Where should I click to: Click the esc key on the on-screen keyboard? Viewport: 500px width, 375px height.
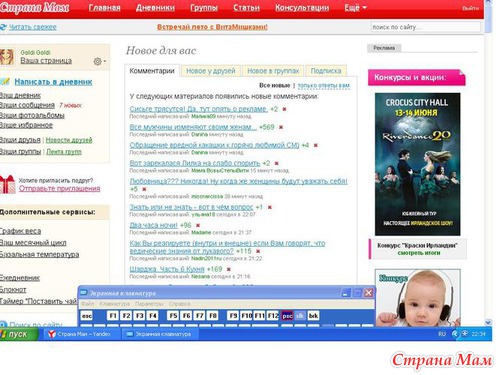[87, 316]
